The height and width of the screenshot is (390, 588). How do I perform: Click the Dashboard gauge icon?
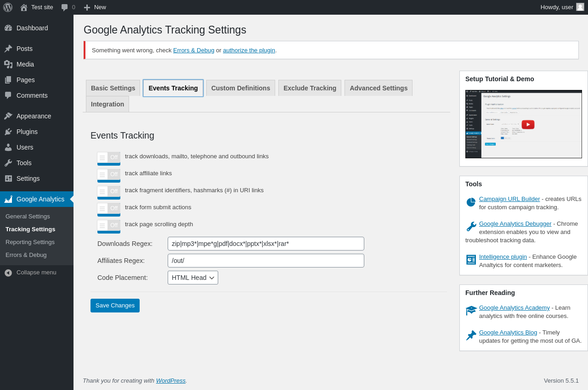click(8, 28)
